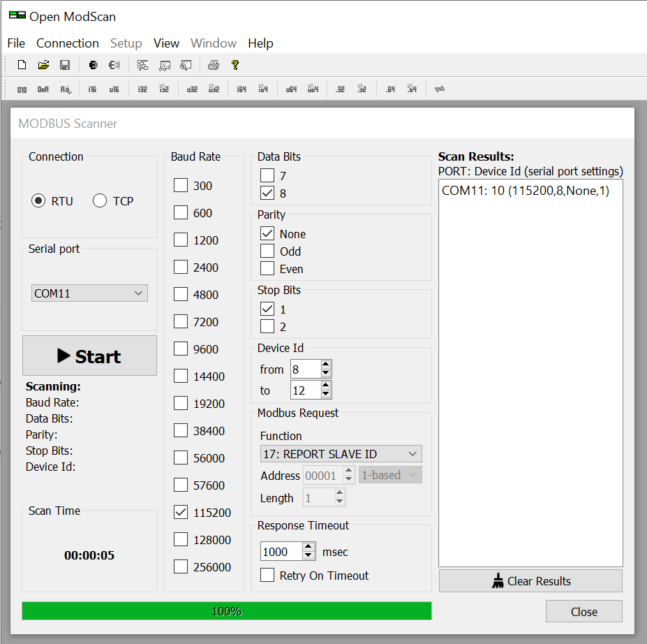
Task: Select the u16 unsigned integer format icon
Action: click(x=114, y=89)
